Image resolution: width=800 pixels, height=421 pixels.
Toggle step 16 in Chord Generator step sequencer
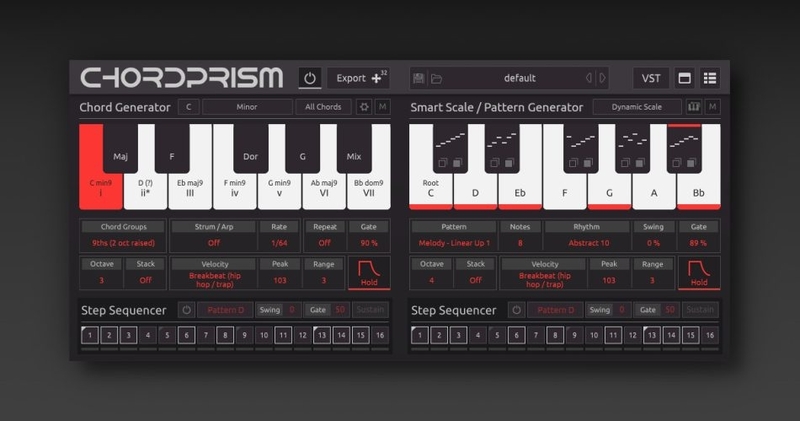coord(380,335)
